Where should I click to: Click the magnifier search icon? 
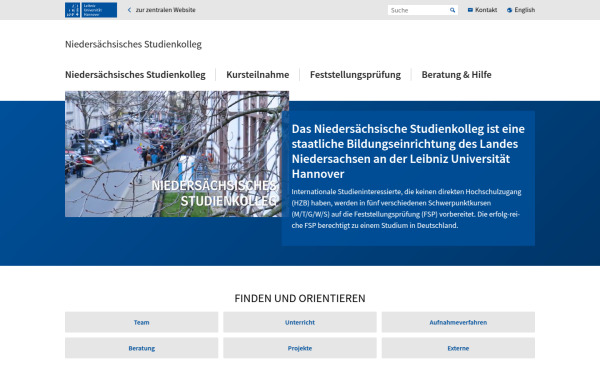452,10
